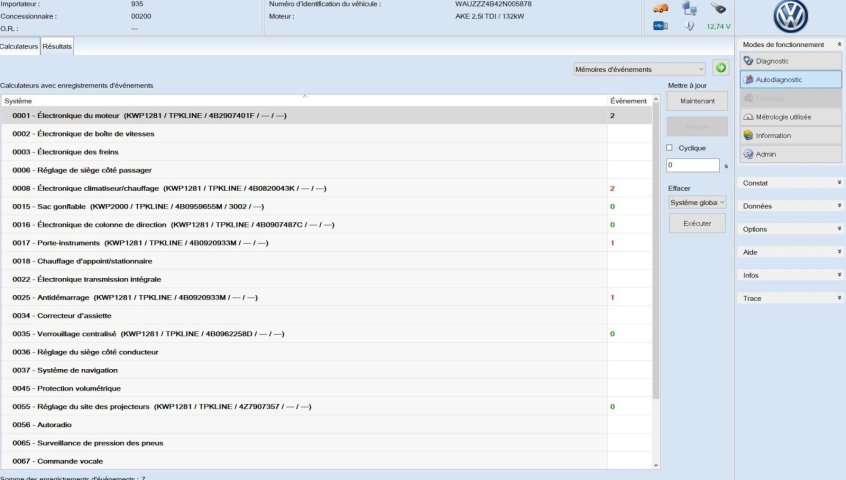Select 0016 - Électronique de colonne de direction

click(x=326, y=224)
